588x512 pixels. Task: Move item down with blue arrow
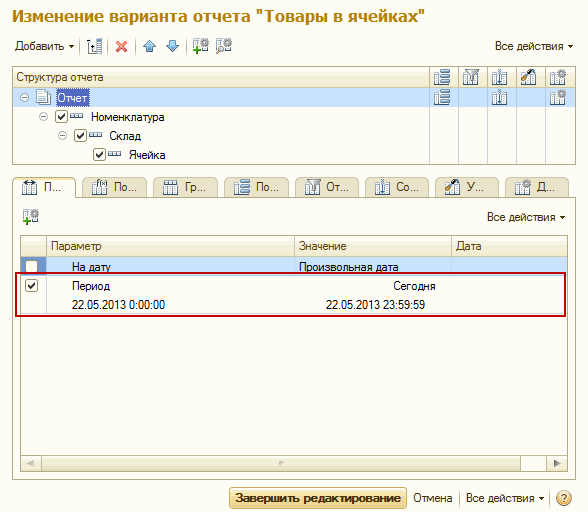pos(172,46)
